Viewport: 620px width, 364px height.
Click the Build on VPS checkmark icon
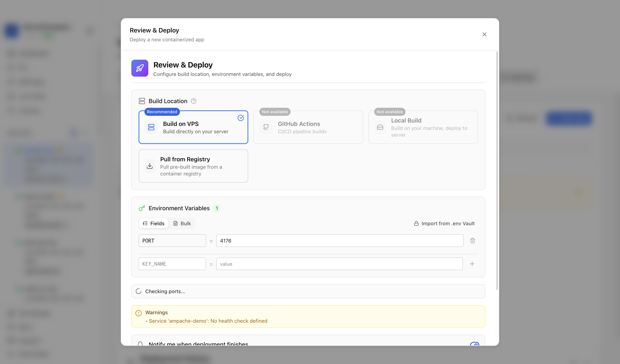tap(241, 118)
